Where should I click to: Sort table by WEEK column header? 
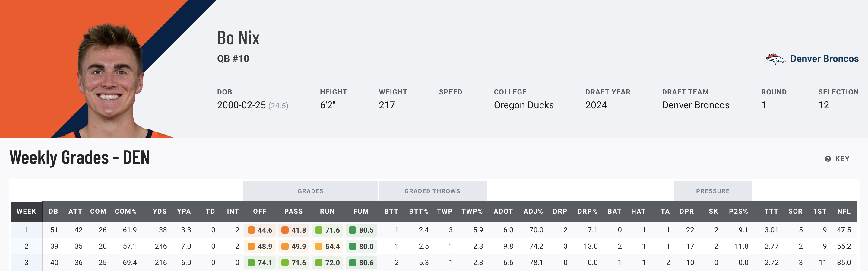(x=26, y=211)
